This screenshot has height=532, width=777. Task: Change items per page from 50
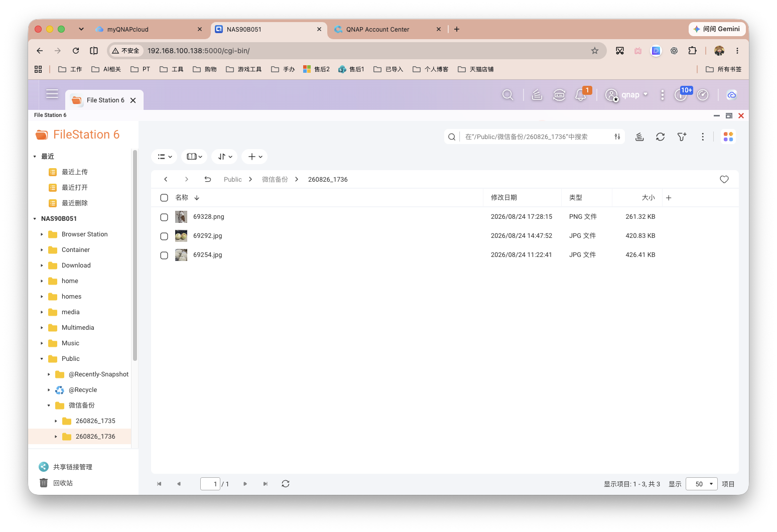702,484
